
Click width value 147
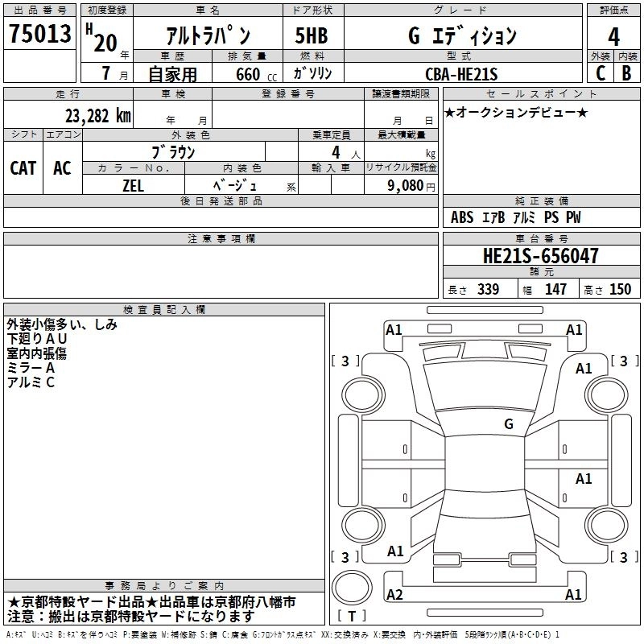tap(555, 289)
